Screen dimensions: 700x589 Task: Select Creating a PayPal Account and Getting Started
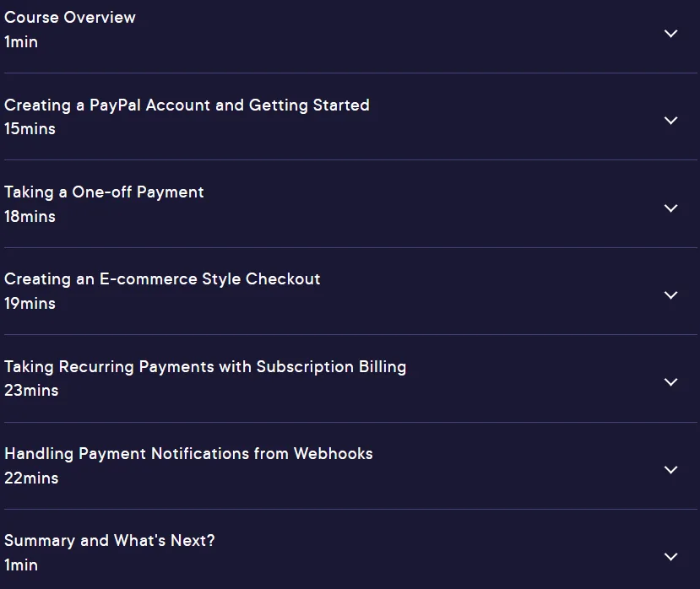coord(187,105)
